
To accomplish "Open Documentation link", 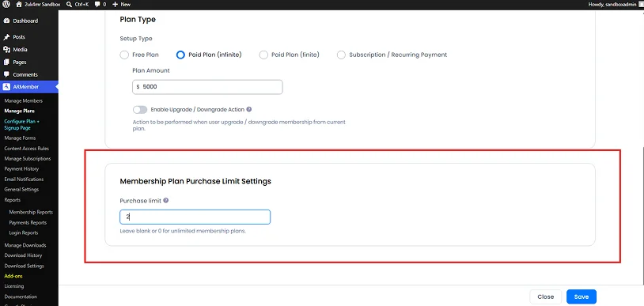I will click(21, 297).
